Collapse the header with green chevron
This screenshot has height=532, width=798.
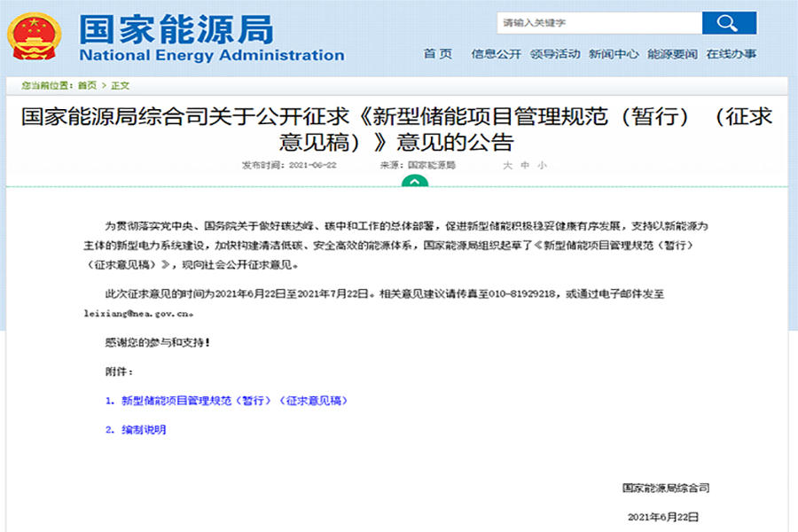coord(415,181)
